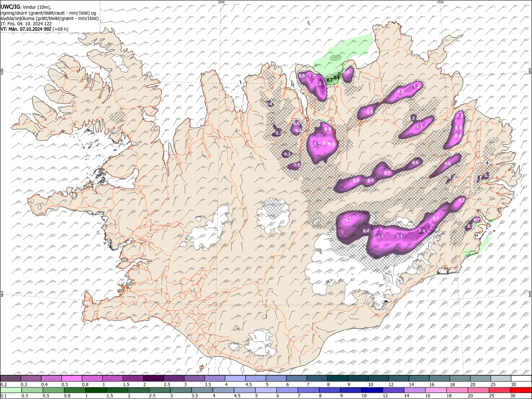
Task: Click the 2.0 snowfall value on map
Action: [421, 231]
